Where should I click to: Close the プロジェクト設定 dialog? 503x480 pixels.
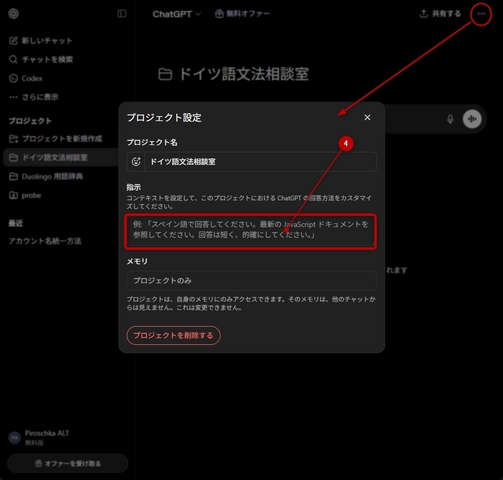(x=367, y=118)
